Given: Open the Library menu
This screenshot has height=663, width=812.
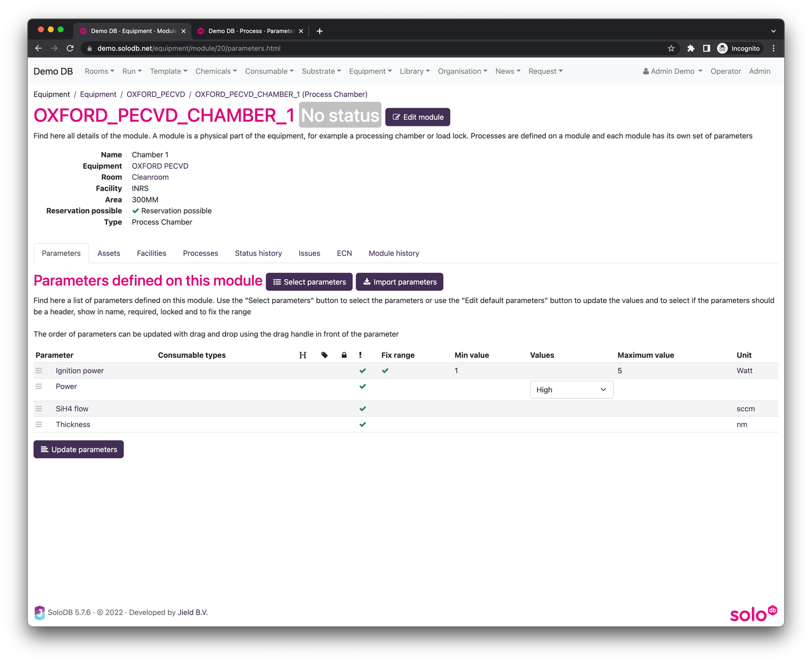Looking at the screenshot, I should 415,71.
